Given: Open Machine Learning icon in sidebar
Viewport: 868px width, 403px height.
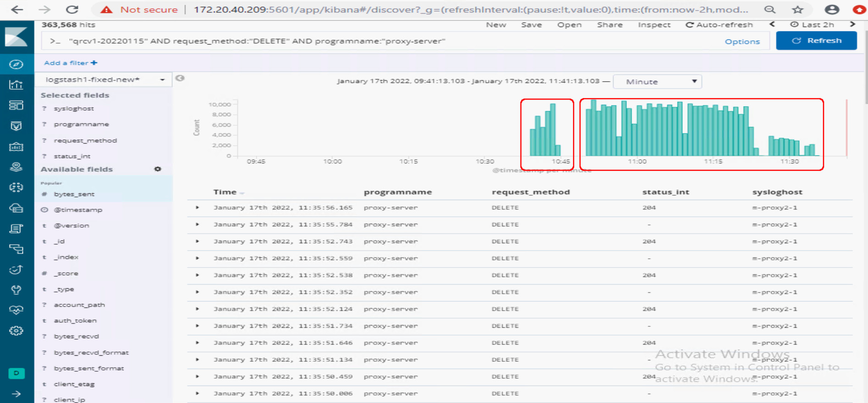Looking at the screenshot, I should [16, 187].
